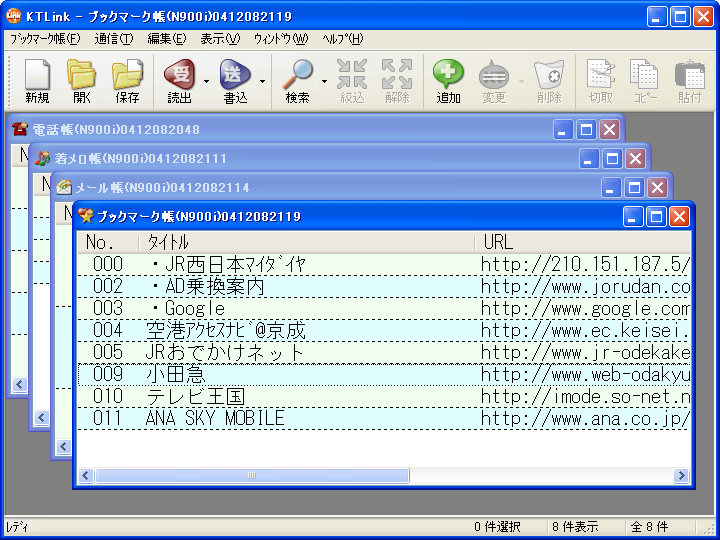Maximize the main KTLink window
This screenshot has height=540, width=720.
pyautogui.click(x=680, y=17)
